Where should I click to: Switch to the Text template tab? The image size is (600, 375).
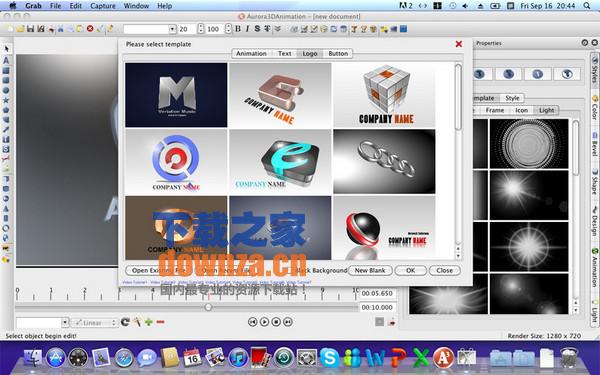tap(284, 54)
